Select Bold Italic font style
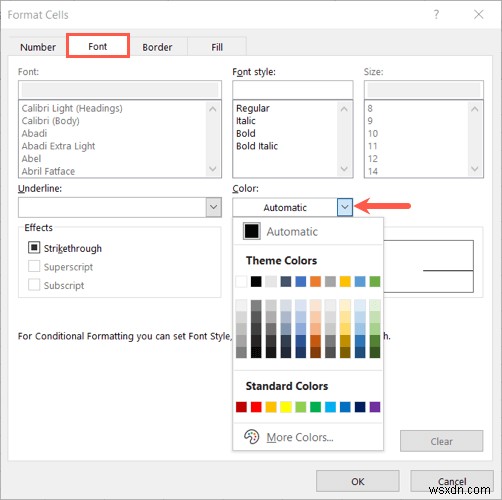 coord(257,146)
